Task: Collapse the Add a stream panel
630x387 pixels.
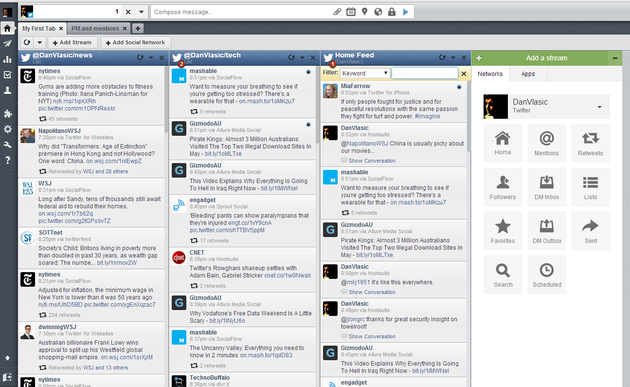Action: (615, 58)
